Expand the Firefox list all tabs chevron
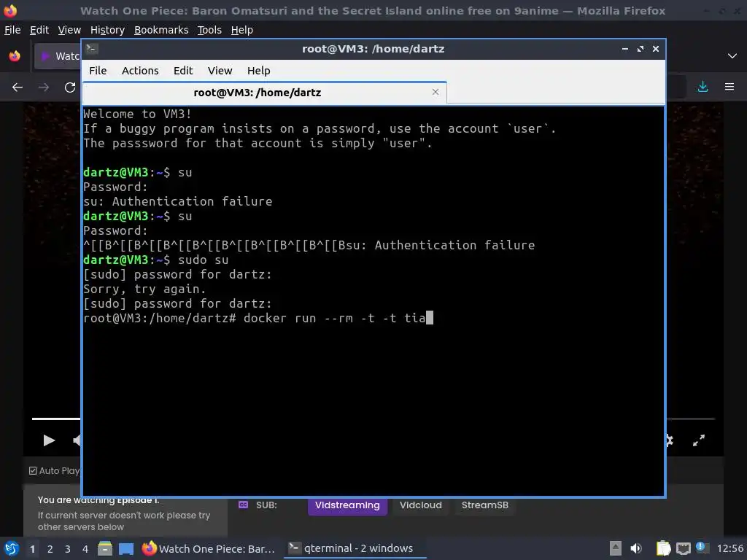 pyautogui.click(x=732, y=56)
